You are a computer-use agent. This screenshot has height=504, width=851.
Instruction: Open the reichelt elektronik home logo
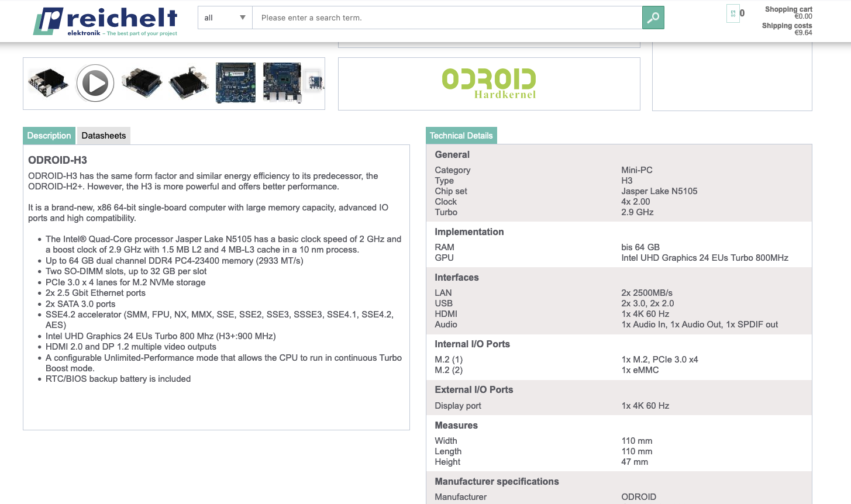(x=105, y=22)
